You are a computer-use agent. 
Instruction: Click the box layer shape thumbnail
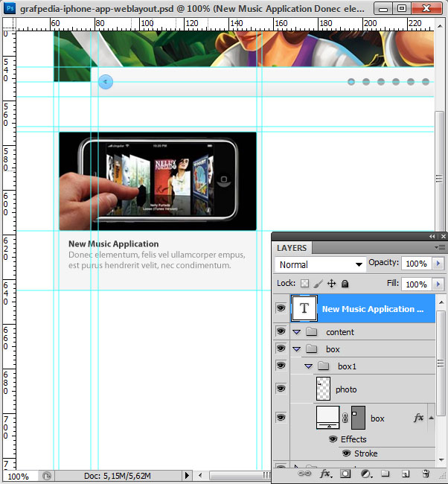point(327,417)
